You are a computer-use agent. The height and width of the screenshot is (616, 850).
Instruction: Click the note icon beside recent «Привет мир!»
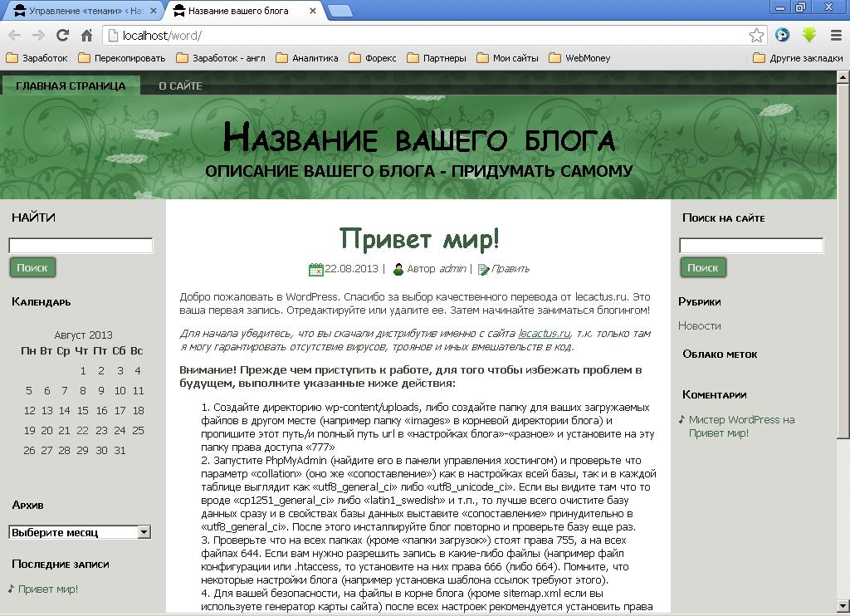click(12, 589)
